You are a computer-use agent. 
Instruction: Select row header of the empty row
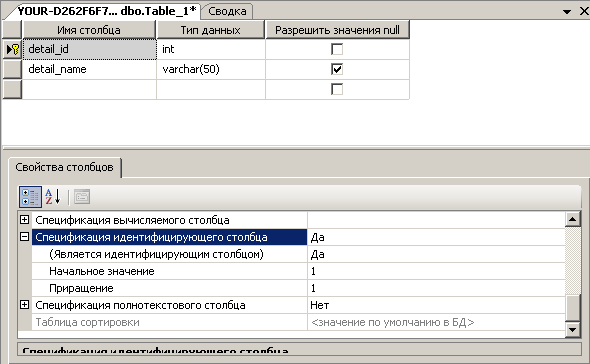pos(12,90)
